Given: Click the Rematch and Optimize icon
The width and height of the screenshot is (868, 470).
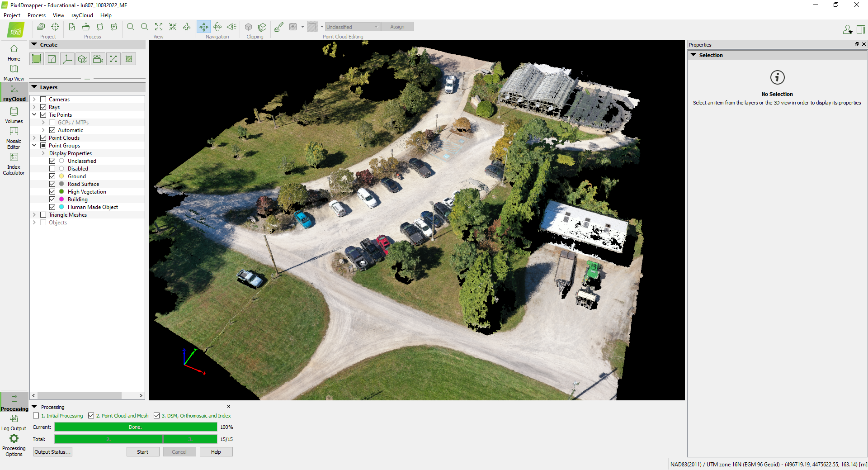Looking at the screenshot, I should (114, 27).
